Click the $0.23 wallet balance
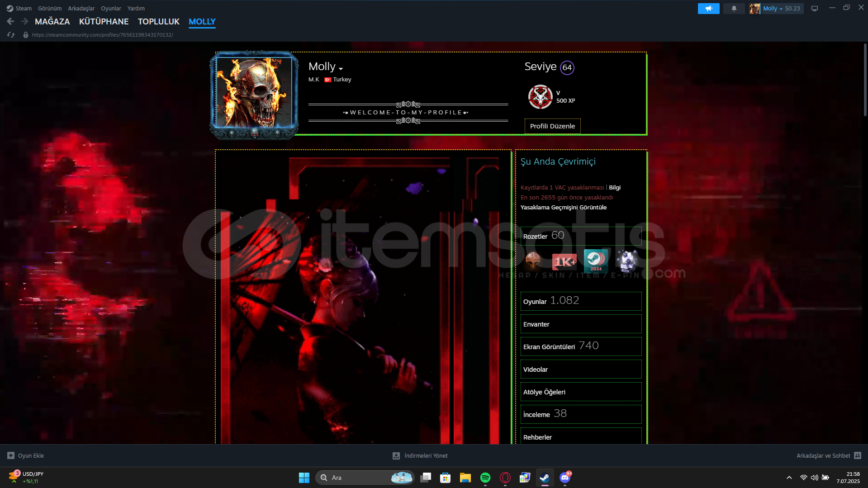Screen dimensions: 868x488 (792, 8)
